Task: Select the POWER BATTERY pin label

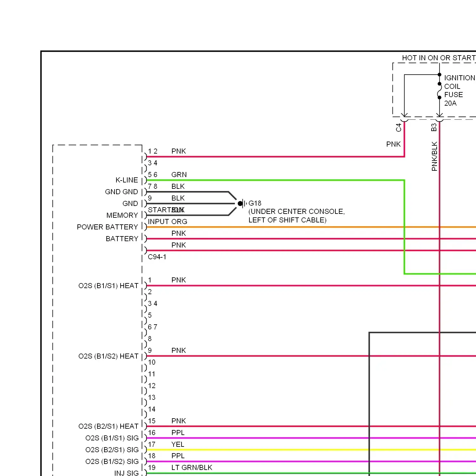Action: pyautogui.click(x=108, y=227)
